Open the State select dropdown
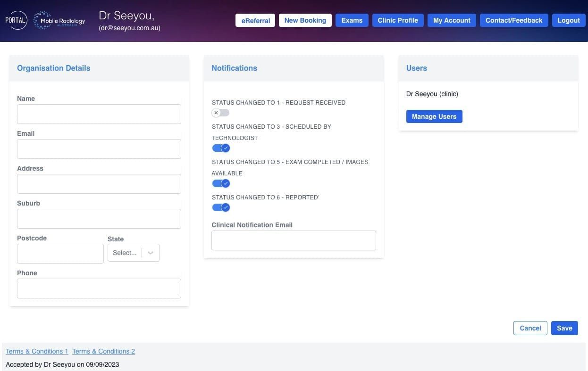The image size is (588, 371). (134, 253)
